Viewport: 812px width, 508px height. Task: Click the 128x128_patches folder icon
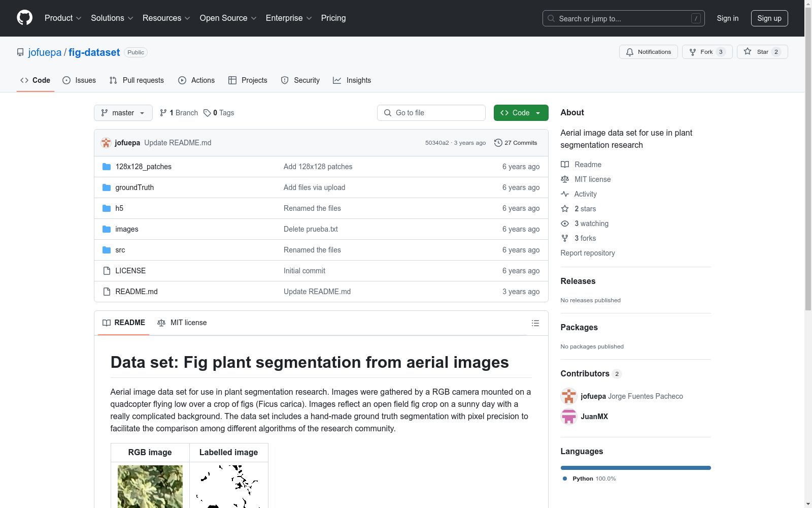(107, 167)
